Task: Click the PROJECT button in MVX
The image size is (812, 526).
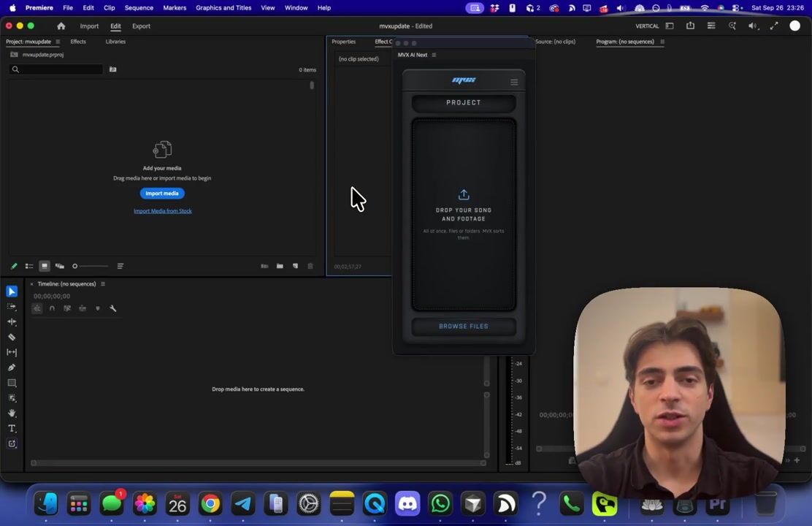Action: point(464,102)
